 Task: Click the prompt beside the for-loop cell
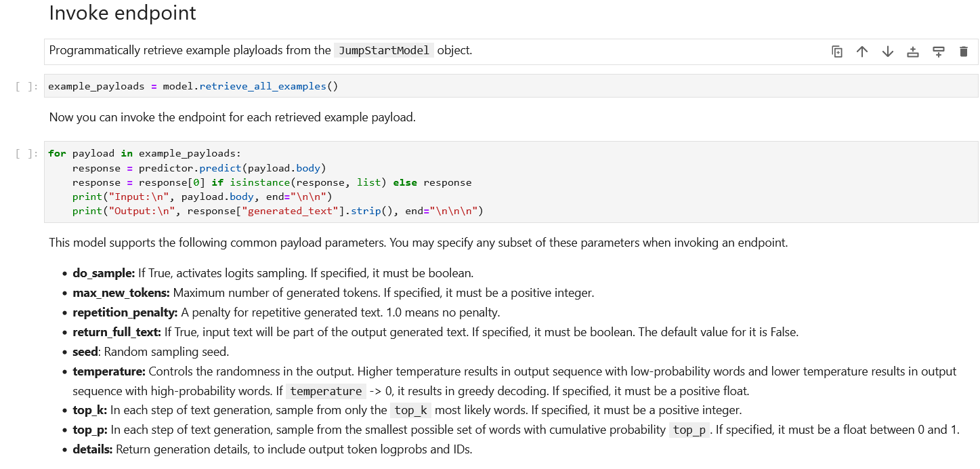point(27,154)
